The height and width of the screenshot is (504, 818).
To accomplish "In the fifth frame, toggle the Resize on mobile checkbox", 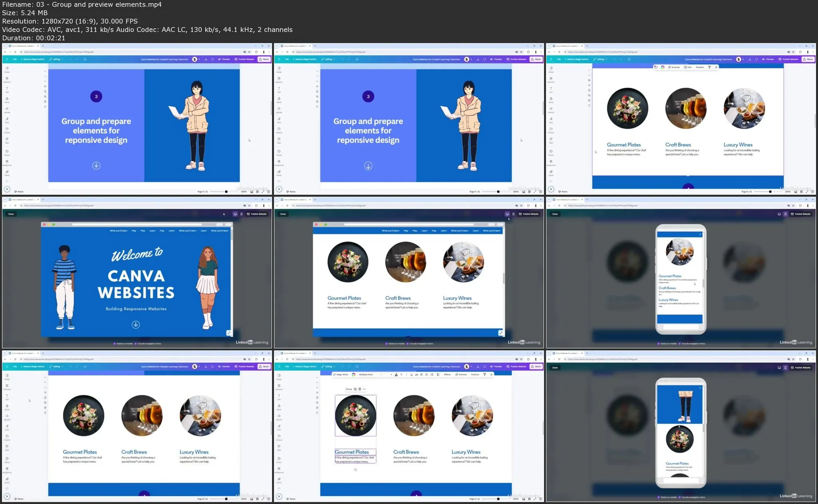I will pos(387,344).
